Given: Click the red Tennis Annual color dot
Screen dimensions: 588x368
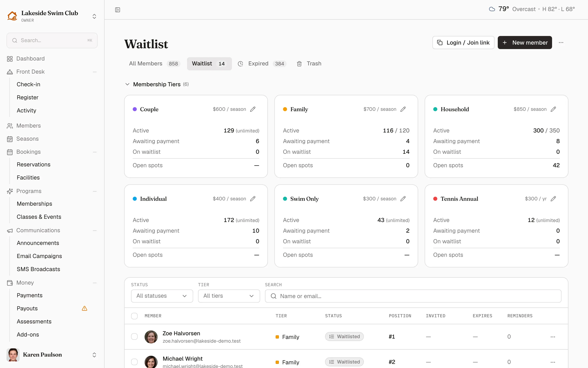Looking at the screenshot, I should point(435,199).
